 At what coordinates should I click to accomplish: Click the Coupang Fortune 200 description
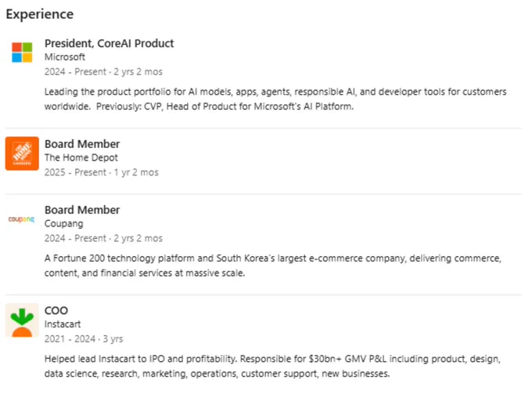click(x=273, y=266)
